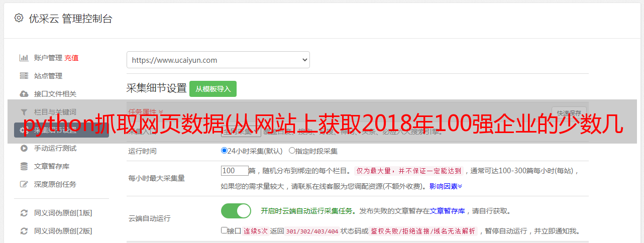Click the 手动运行测试 play icon
Screen dimensions: 644x243
click(x=24, y=148)
